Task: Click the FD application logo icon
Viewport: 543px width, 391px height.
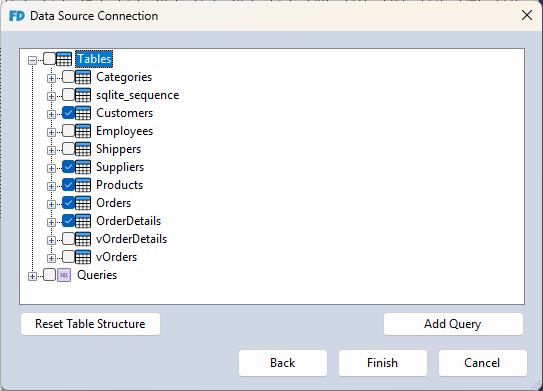Action: pyautogui.click(x=17, y=16)
